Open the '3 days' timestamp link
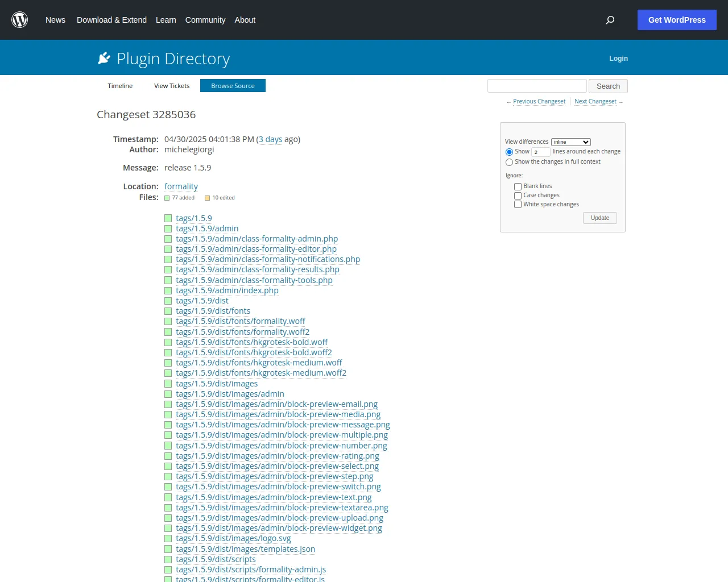The height and width of the screenshot is (582, 728). pyautogui.click(x=270, y=139)
